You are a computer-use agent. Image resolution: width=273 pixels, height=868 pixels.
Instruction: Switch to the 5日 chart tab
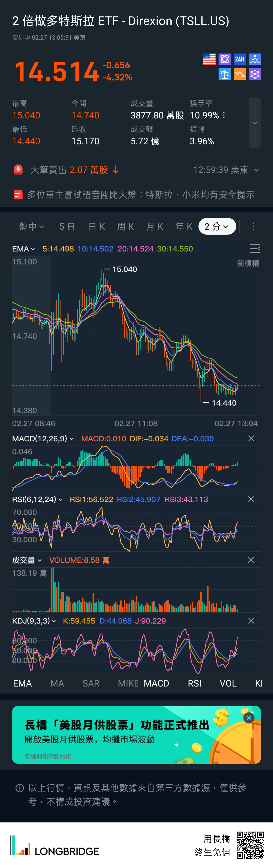[x=67, y=226]
